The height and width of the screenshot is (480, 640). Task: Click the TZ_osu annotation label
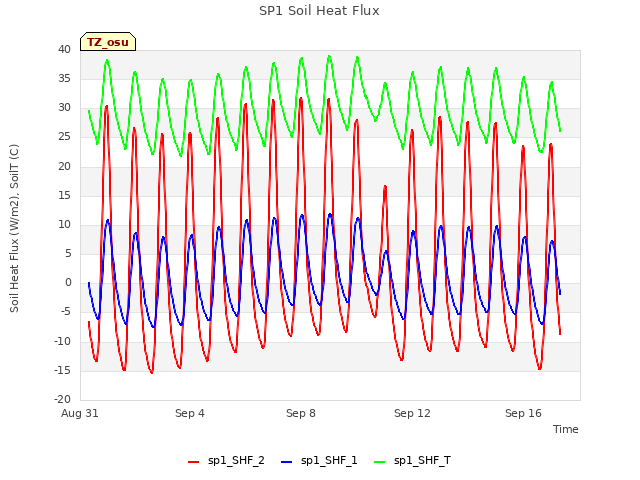108,42
